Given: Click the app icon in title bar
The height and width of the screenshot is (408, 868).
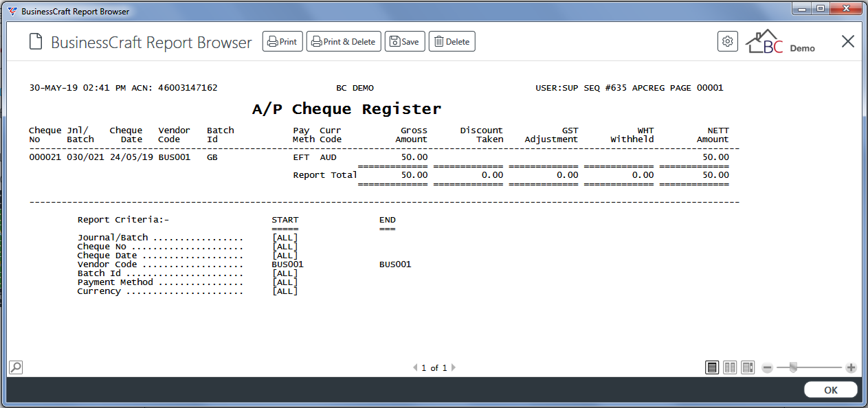Looking at the screenshot, I should 12,11.
